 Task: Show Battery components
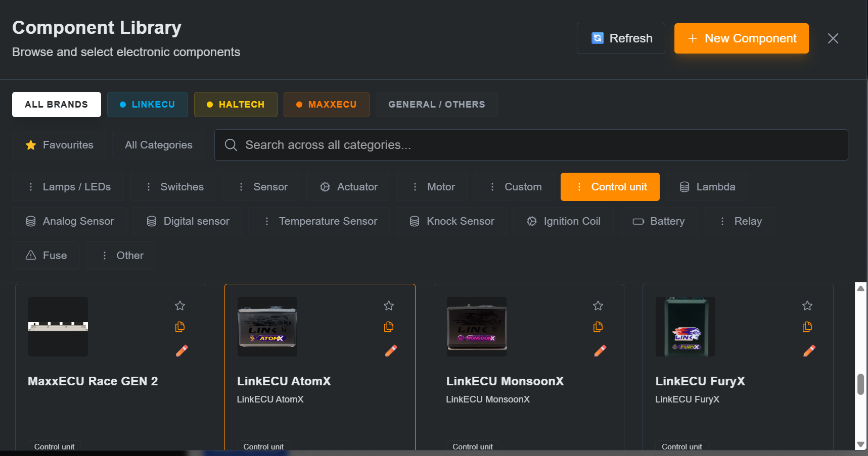coord(658,221)
